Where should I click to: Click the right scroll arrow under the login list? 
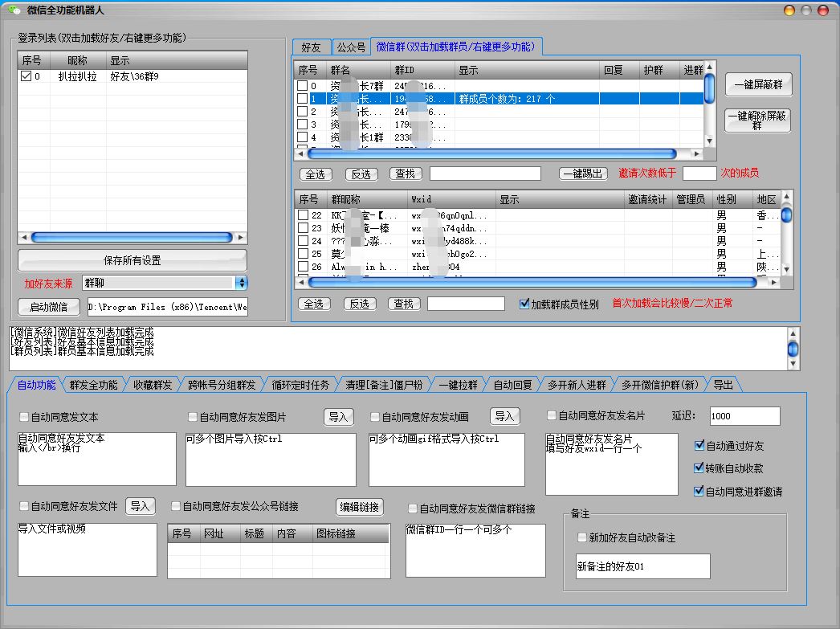click(x=242, y=238)
